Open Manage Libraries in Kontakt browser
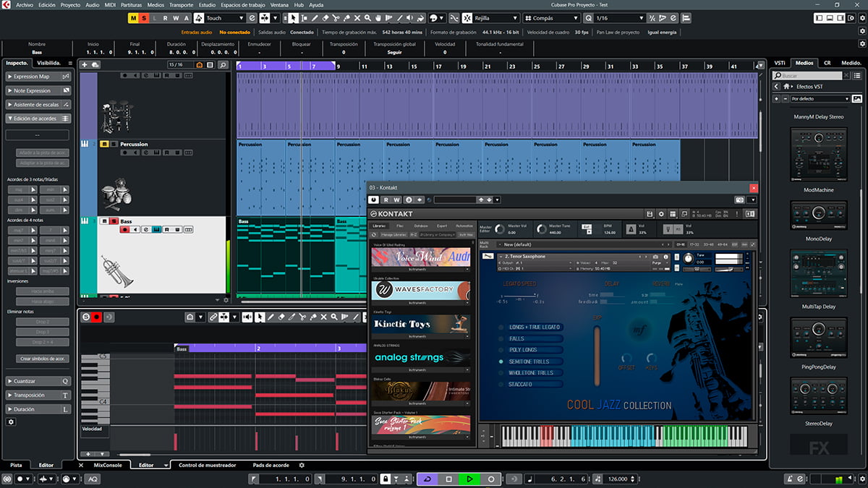 coord(393,235)
